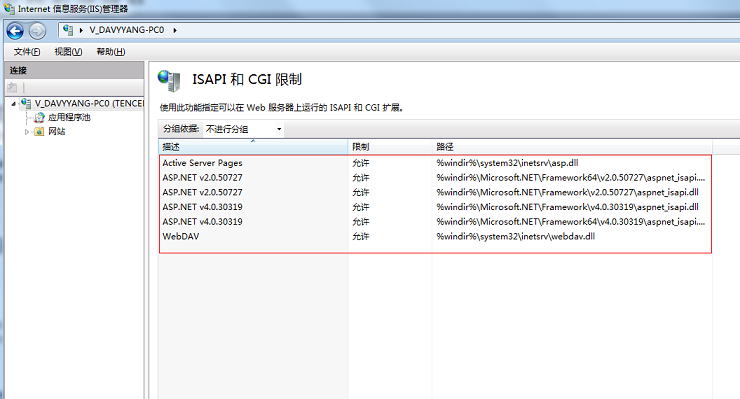The image size is (740, 399).
Task: Select the application pools icon
Action: [x=39, y=117]
